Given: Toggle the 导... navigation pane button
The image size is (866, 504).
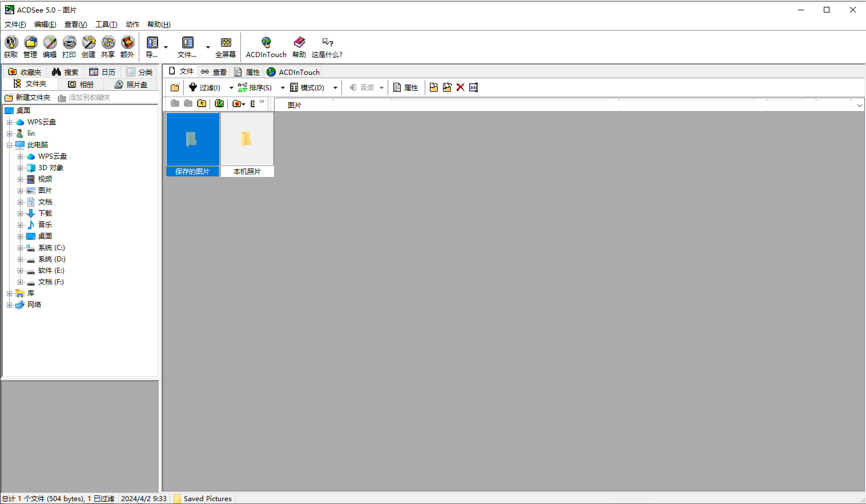Looking at the screenshot, I should pyautogui.click(x=152, y=47).
